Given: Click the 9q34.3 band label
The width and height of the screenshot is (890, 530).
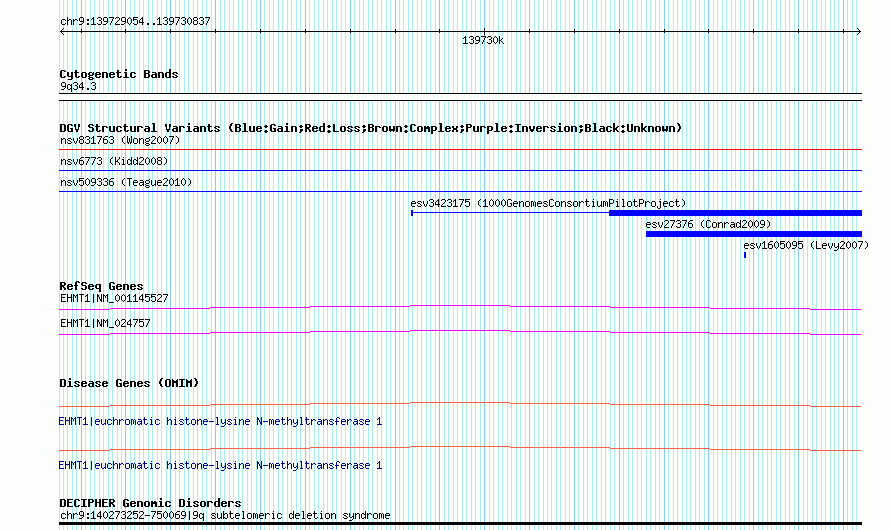Looking at the screenshot, I should (x=78, y=86).
